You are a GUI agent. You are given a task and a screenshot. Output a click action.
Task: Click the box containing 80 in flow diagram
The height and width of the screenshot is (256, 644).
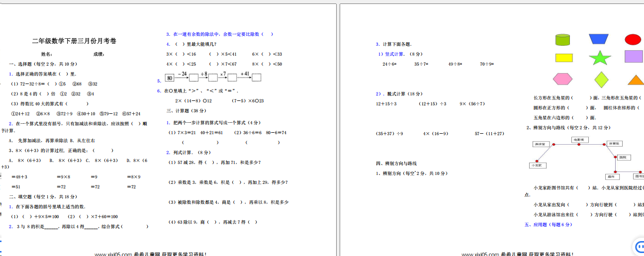[x=170, y=78]
